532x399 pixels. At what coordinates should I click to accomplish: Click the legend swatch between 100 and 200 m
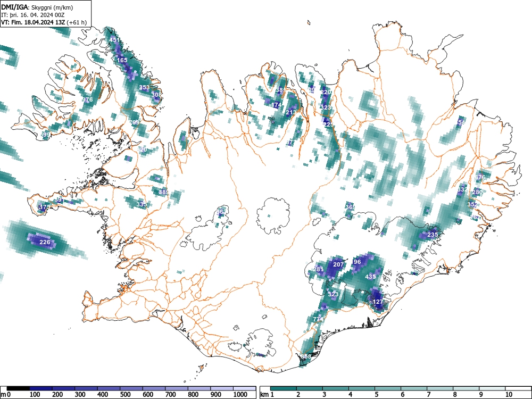point(41,388)
